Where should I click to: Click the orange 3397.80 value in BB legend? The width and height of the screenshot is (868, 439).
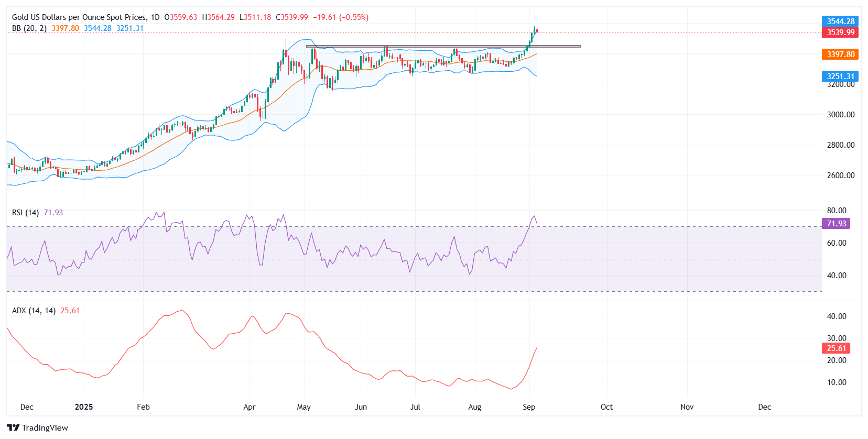click(66, 28)
